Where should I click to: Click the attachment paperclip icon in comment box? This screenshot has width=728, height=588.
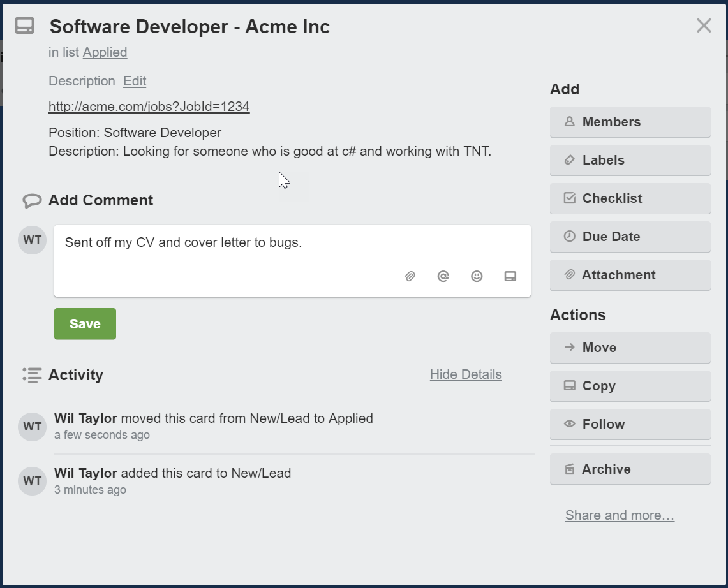[410, 276]
